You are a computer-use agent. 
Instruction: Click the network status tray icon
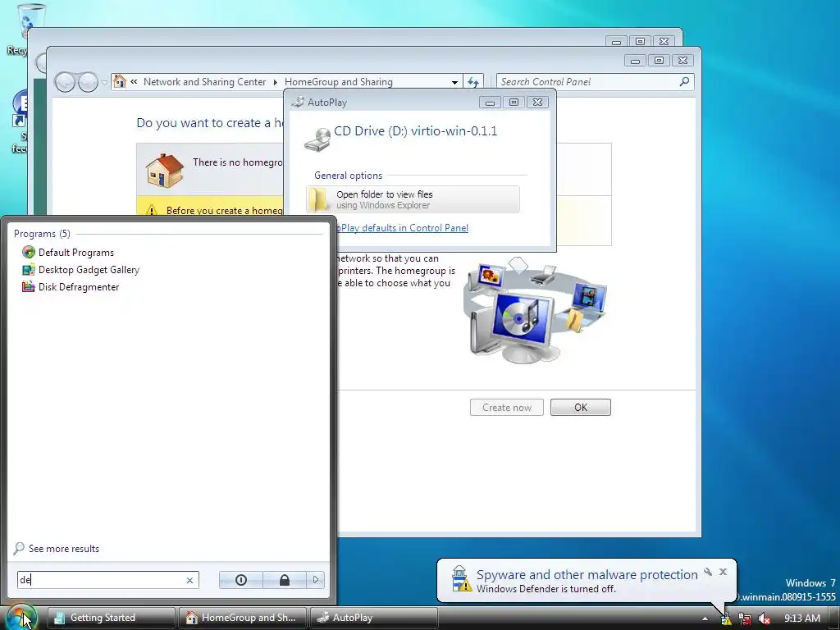click(745, 619)
